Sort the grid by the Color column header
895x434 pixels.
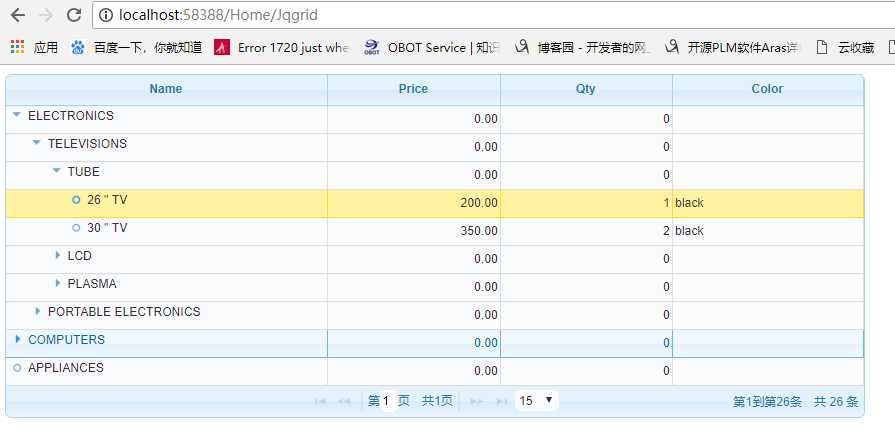click(767, 89)
